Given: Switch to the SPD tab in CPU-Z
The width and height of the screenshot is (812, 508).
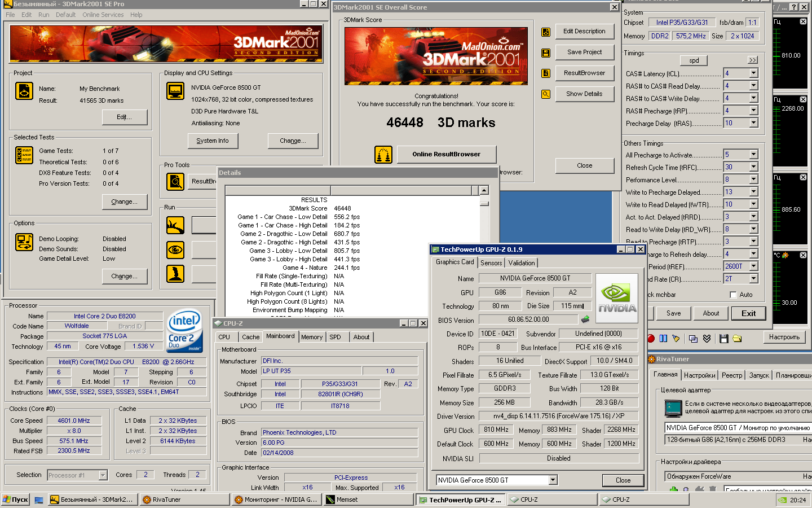Looking at the screenshot, I should point(335,337).
